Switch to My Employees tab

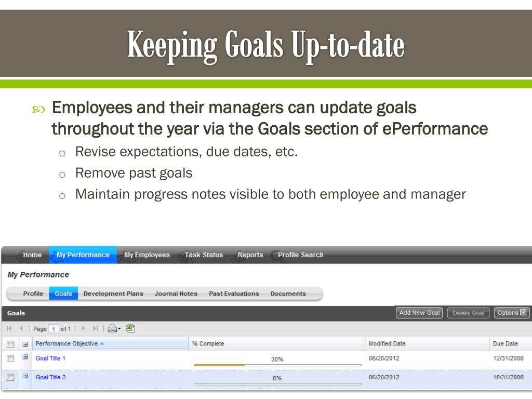click(x=147, y=255)
